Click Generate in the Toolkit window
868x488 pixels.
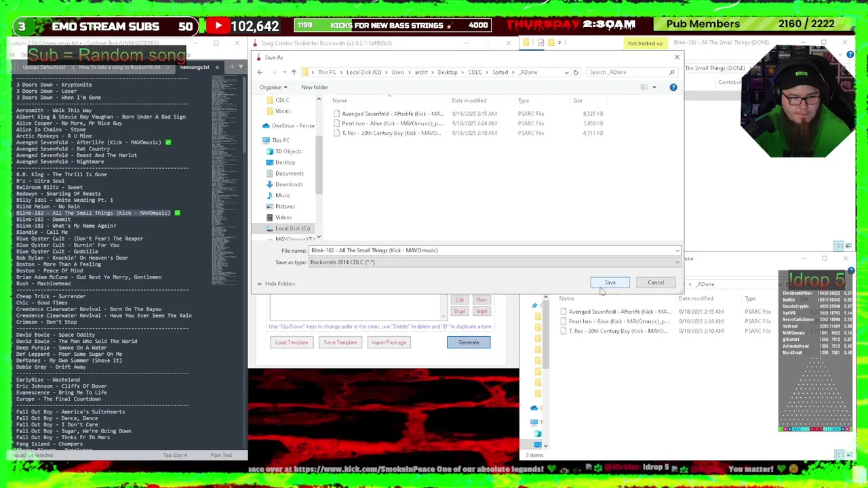[469, 342]
